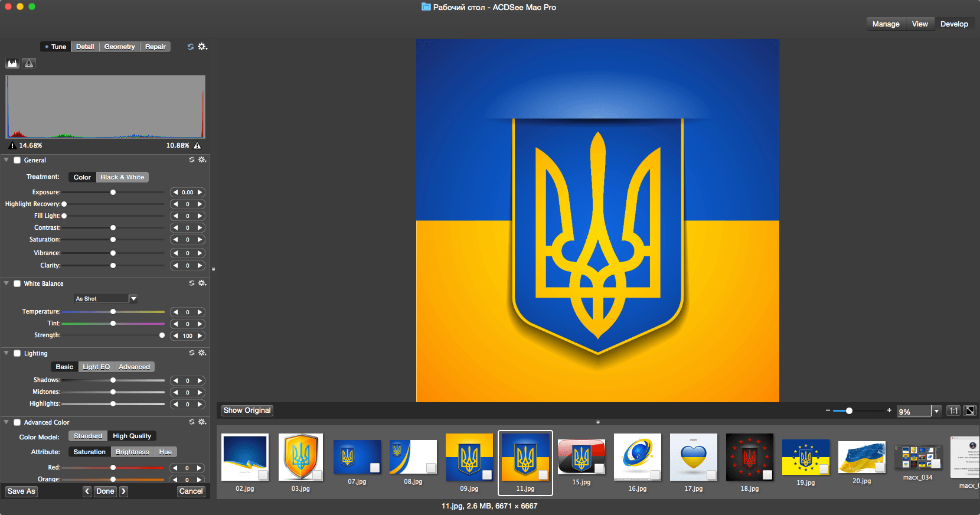Enable the General section checkbox
The width and height of the screenshot is (980, 515).
pos(17,160)
